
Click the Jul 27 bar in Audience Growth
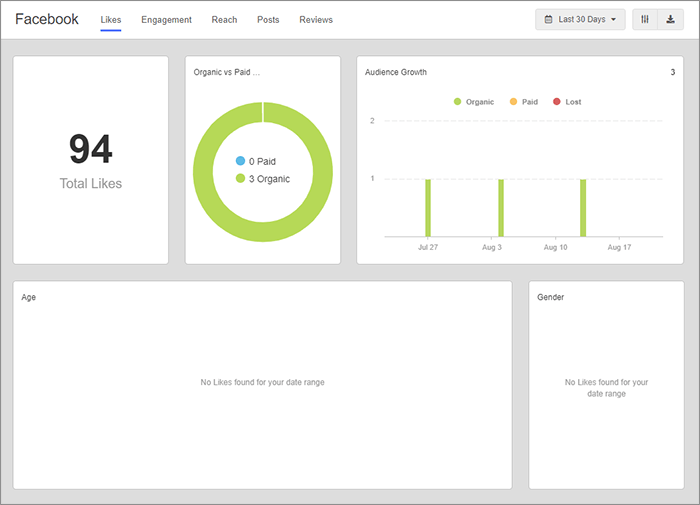[428, 208]
